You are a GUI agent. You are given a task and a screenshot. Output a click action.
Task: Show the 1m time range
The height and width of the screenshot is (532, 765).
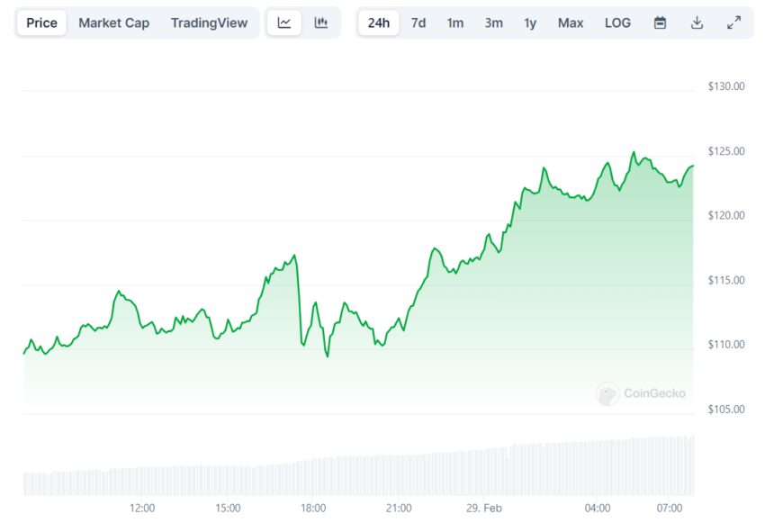pyautogui.click(x=454, y=23)
